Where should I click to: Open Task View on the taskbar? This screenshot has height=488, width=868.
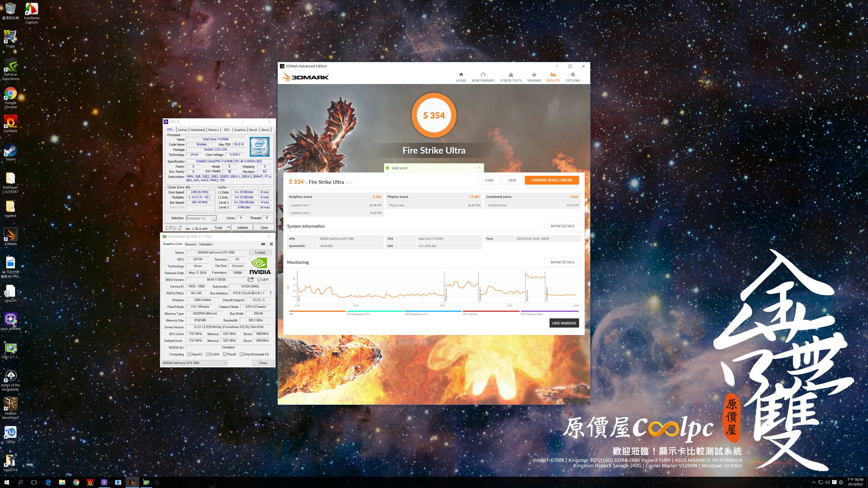(x=34, y=482)
